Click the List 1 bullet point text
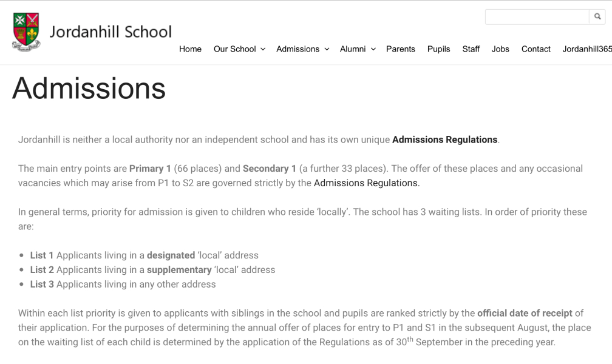This screenshot has height=364, width=612. tap(144, 255)
